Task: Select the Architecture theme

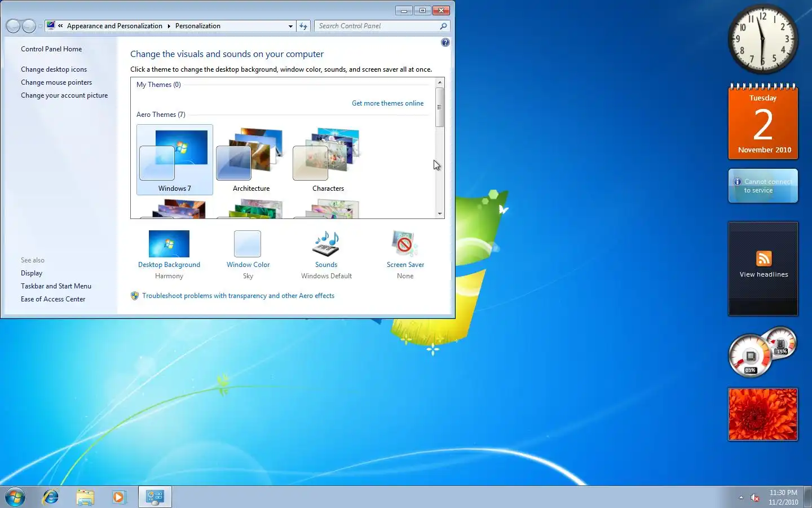Action: point(251,160)
